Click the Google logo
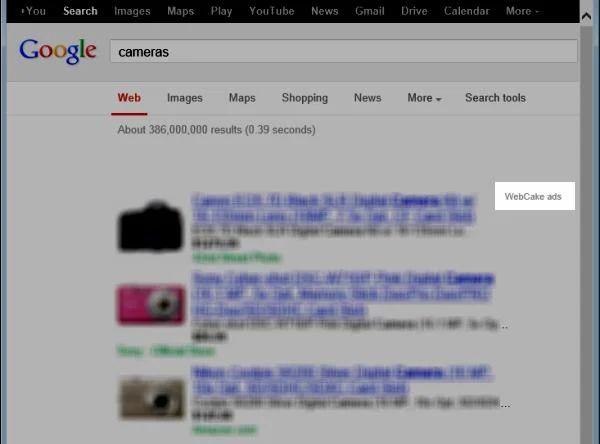 point(58,51)
